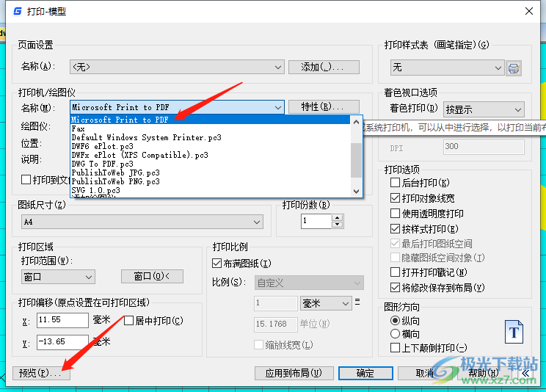Click the Y offset field -13.65

[x=62, y=342]
